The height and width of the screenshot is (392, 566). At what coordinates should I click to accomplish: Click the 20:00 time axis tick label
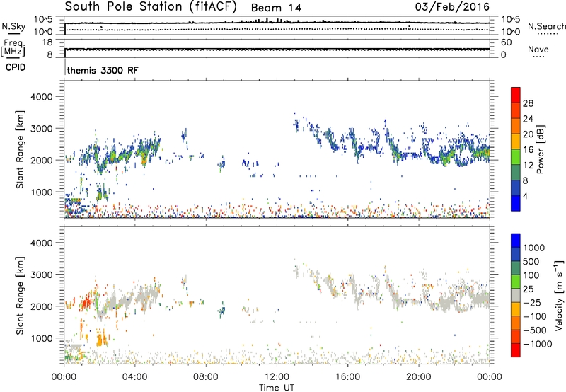tap(418, 377)
